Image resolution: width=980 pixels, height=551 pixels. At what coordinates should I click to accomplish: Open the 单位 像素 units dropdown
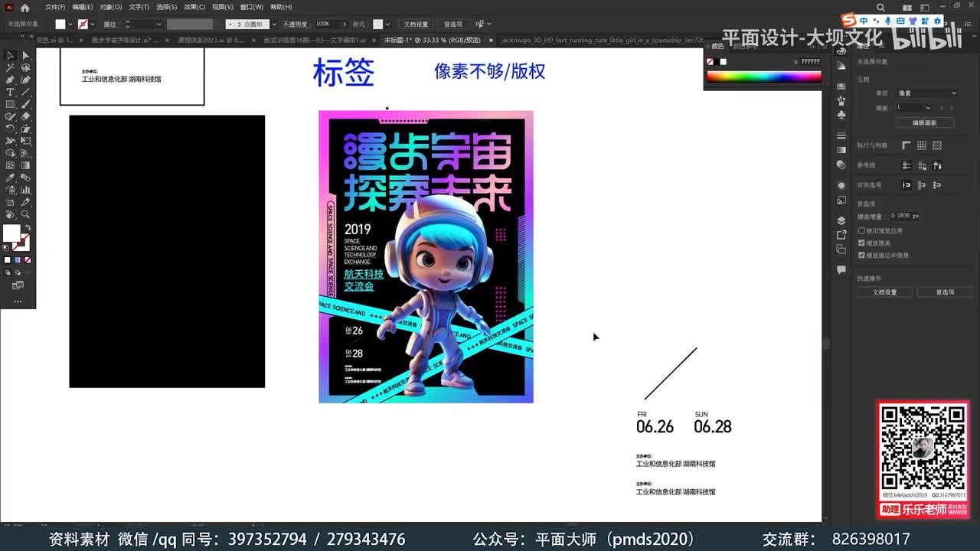[x=927, y=93]
